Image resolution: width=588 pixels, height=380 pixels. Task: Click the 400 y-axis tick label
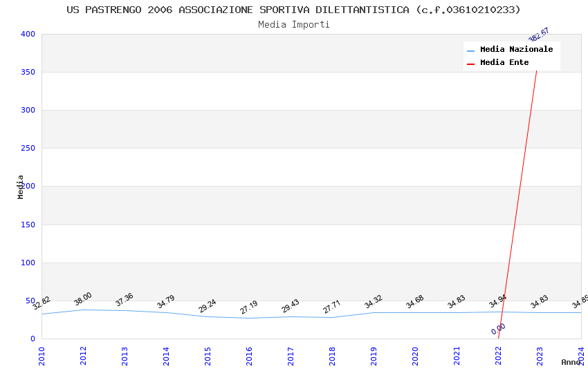coord(28,34)
